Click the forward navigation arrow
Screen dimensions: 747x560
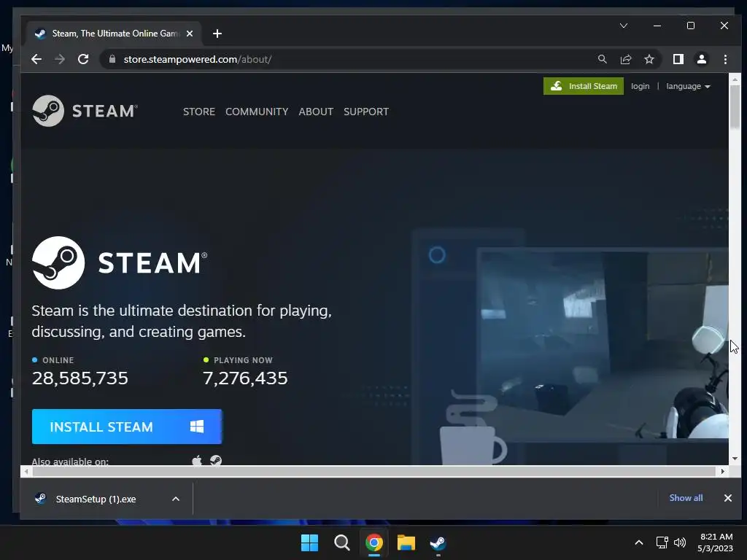click(60, 59)
